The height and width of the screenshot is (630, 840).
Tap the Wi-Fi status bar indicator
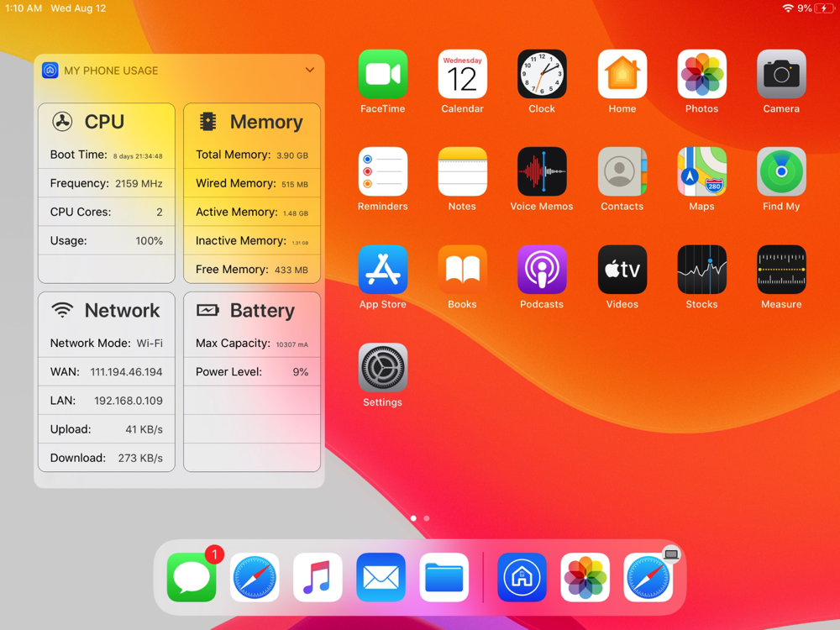(x=788, y=8)
